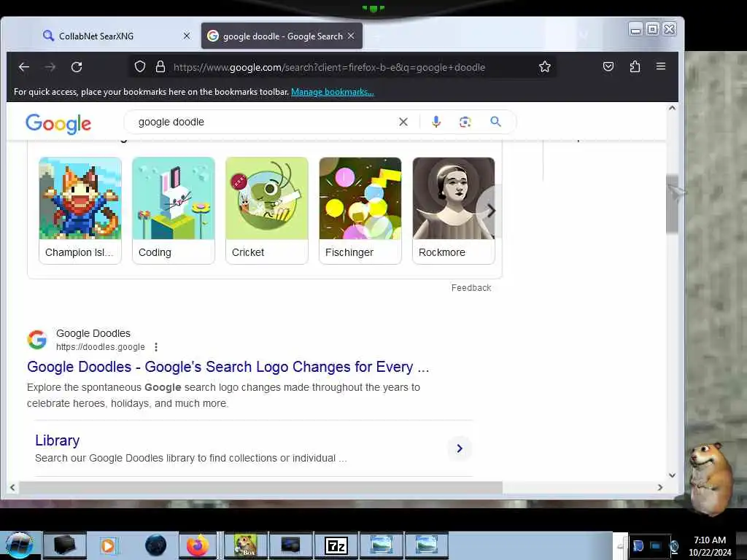Open the Extensions puzzle icon
Image resolution: width=747 pixels, height=560 pixels.
coord(635,66)
